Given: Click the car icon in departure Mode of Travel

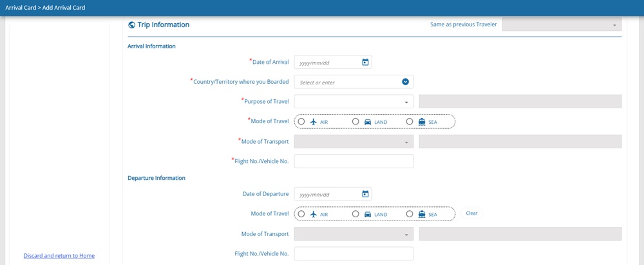Looking at the screenshot, I should click(x=368, y=214).
